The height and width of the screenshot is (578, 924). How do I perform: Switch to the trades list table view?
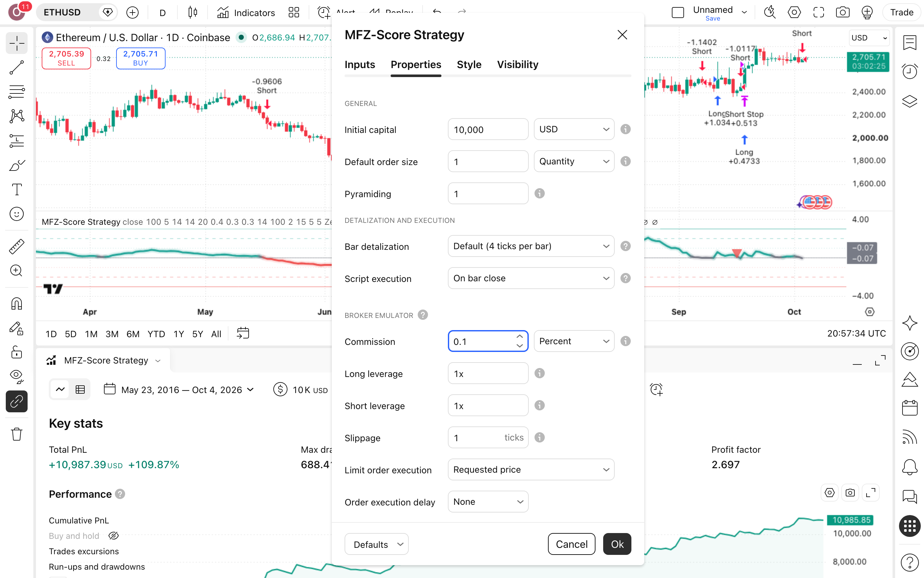coord(80,390)
